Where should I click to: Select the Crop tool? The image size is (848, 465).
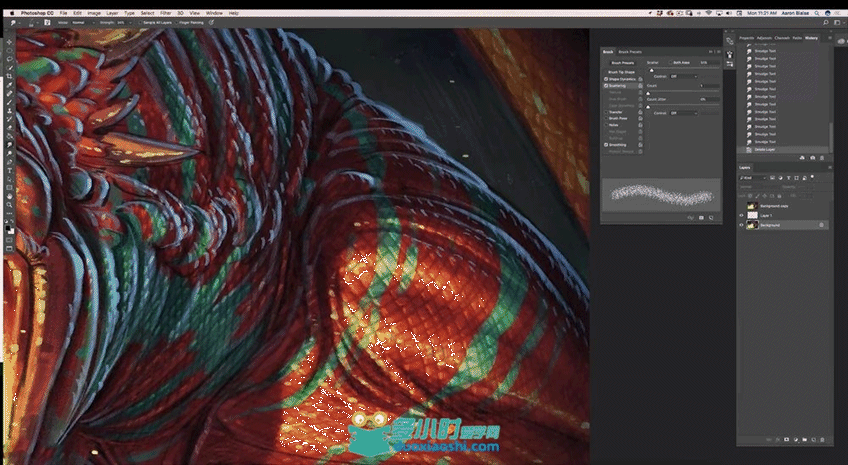click(x=9, y=76)
